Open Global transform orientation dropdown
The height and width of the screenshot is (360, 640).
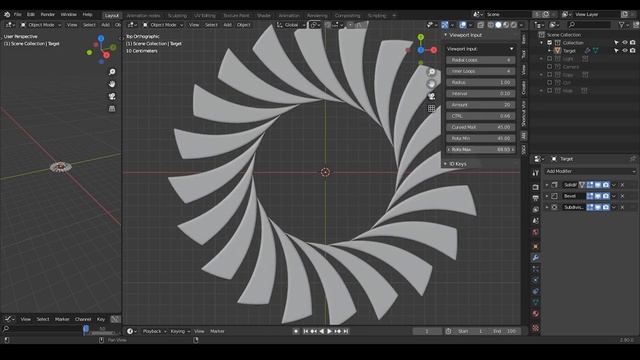(291, 25)
